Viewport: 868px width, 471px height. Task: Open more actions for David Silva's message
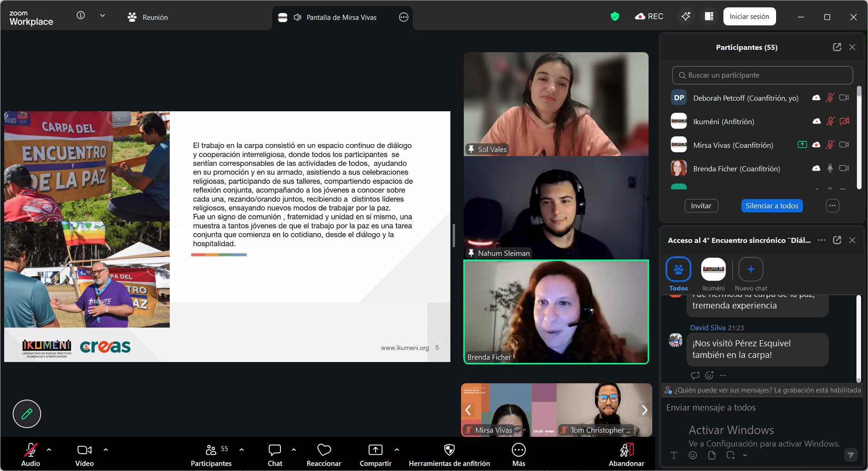click(723, 375)
